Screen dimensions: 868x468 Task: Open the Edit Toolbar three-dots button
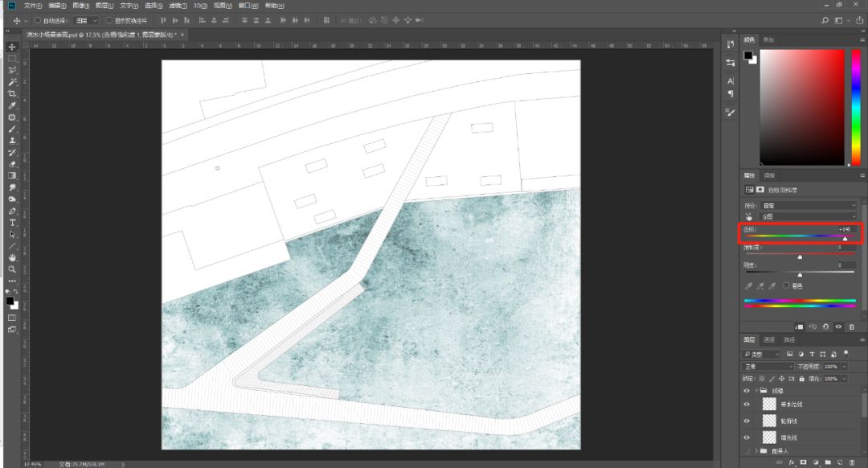click(x=12, y=281)
